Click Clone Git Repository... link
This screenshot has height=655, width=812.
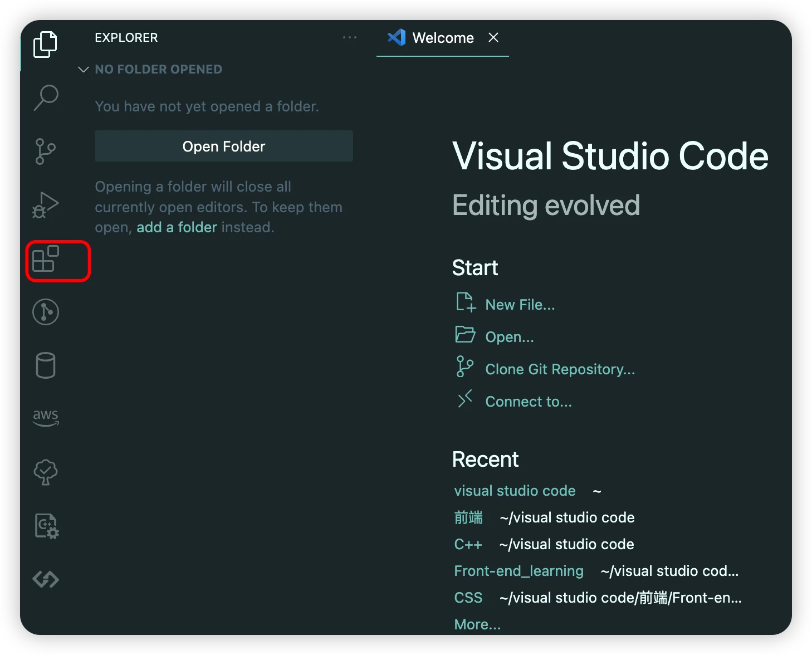[x=560, y=369]
